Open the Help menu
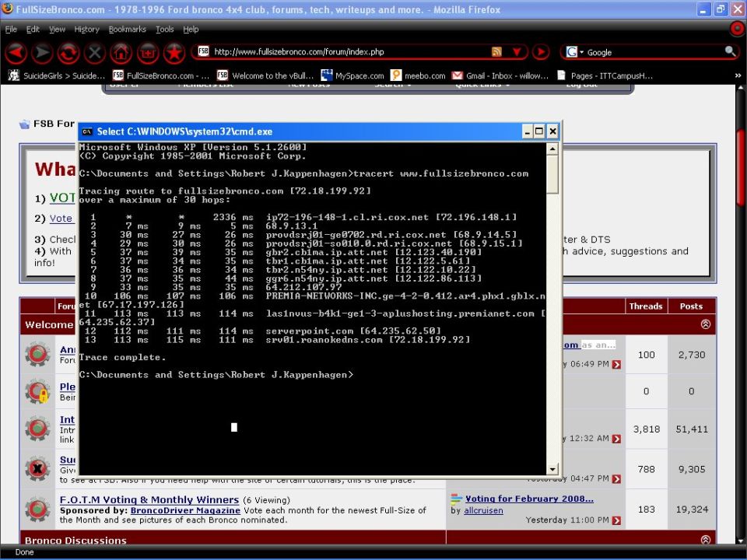This screenshot has width=747, height=560. (191, 29)
